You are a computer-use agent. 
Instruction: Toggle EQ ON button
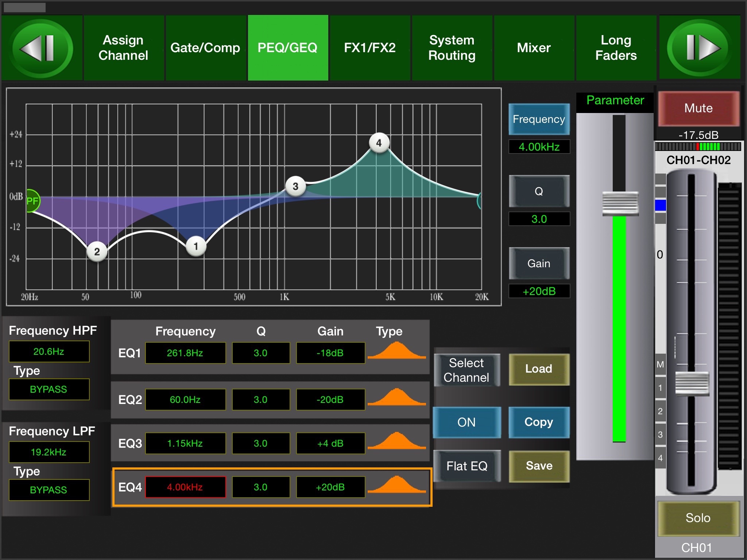point(467,422)
